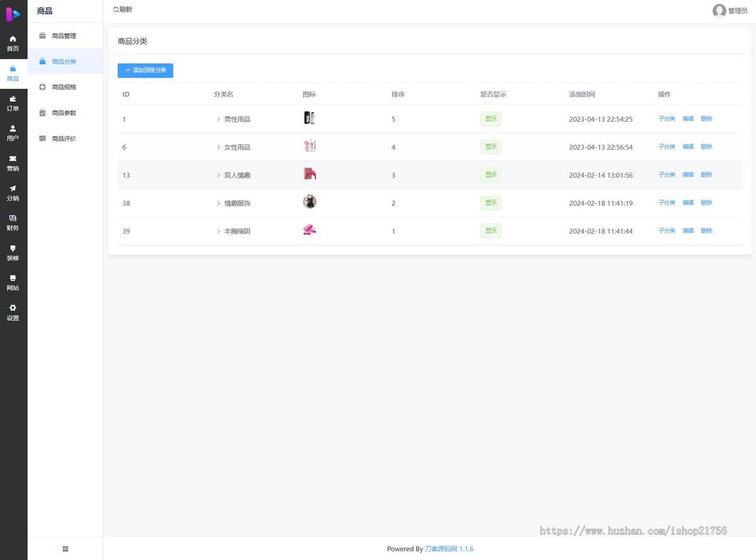
Task: Add 子分类 under 丰胸缩阴
Action: point(667,231)
